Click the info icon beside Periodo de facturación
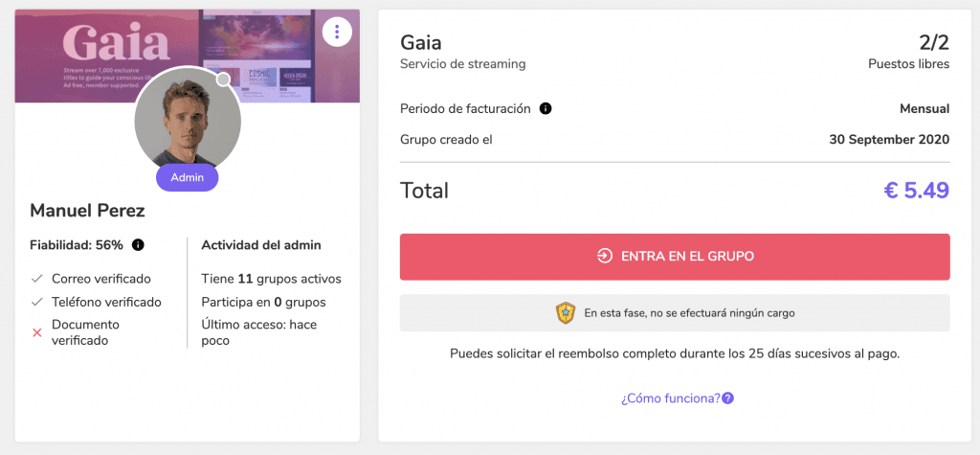This screenshot has width=980, height=455. click(546, 109)
